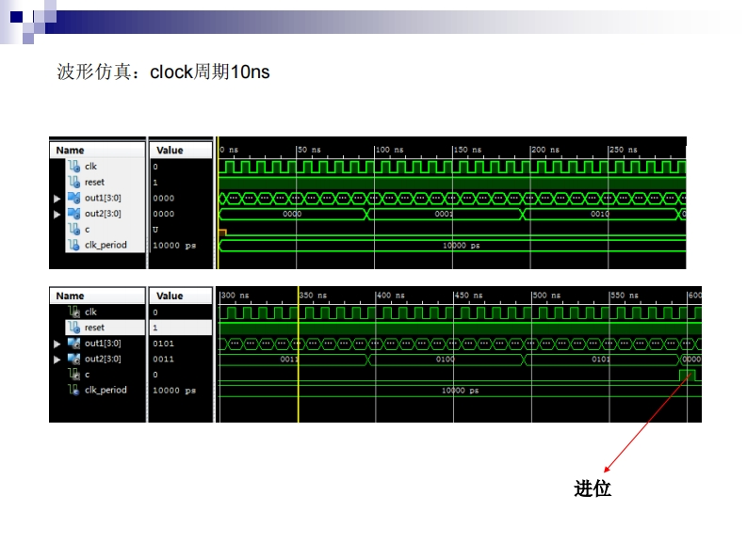
Task: Click the reset signal icon in upper panel
Action: click(x=73, y=183)
